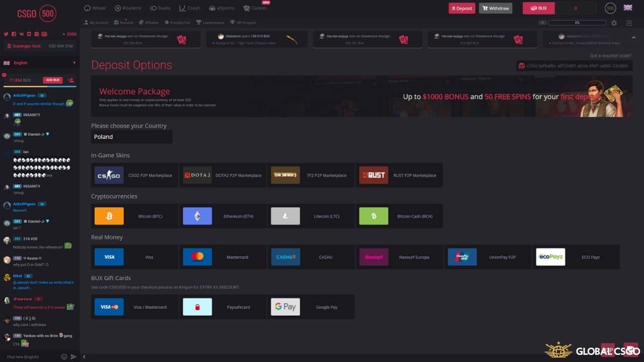
Task: Select the Mastercard logo
Action: (x=197, y=257)
